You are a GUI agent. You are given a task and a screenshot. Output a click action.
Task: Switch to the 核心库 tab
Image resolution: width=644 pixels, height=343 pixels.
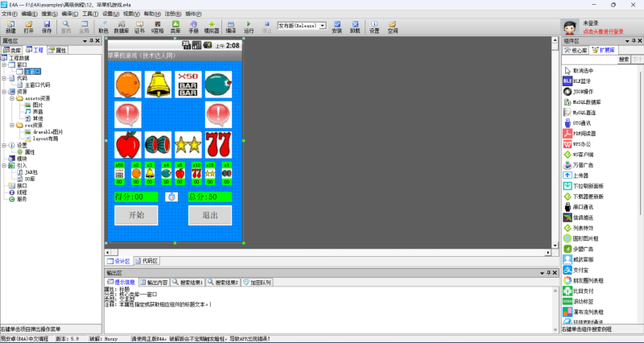(x=576, y=50)
